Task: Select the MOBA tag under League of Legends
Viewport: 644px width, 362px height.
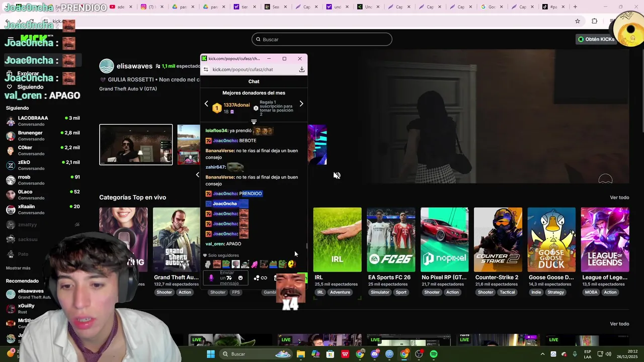Action: click(x=591, y=292)
